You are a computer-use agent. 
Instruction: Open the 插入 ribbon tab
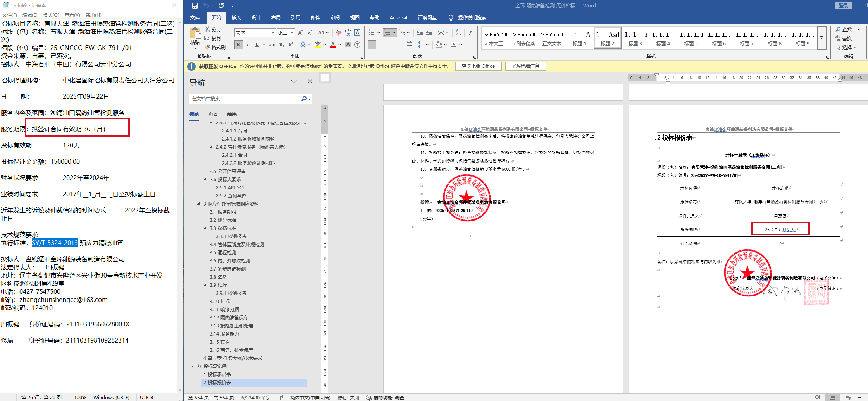(236, 18)
